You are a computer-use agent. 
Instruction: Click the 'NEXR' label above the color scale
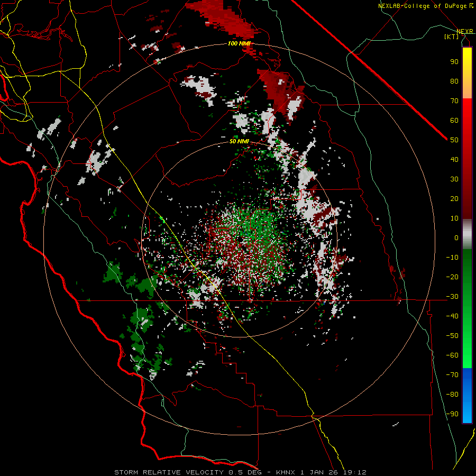(465, 31)
